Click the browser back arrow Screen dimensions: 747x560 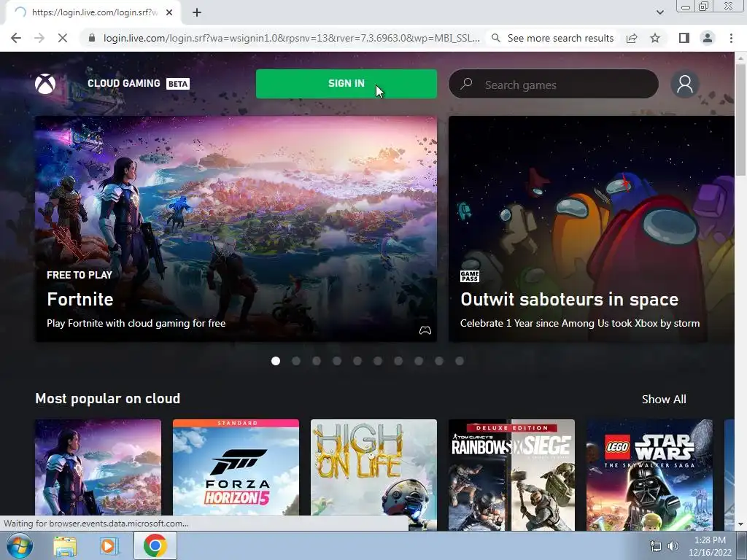pyautogui.click(x=16, y=38)
